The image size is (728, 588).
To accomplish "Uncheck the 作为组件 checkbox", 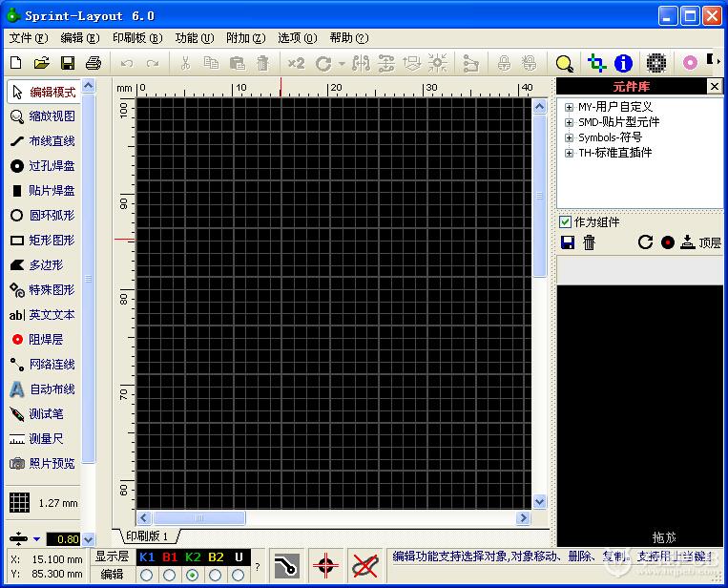I will [x=566, y=222].
